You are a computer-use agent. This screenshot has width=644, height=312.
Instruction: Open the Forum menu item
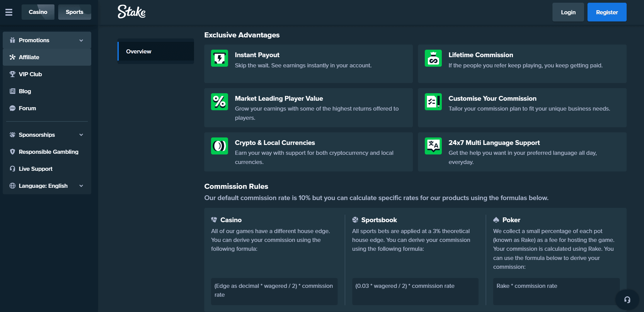47,108
